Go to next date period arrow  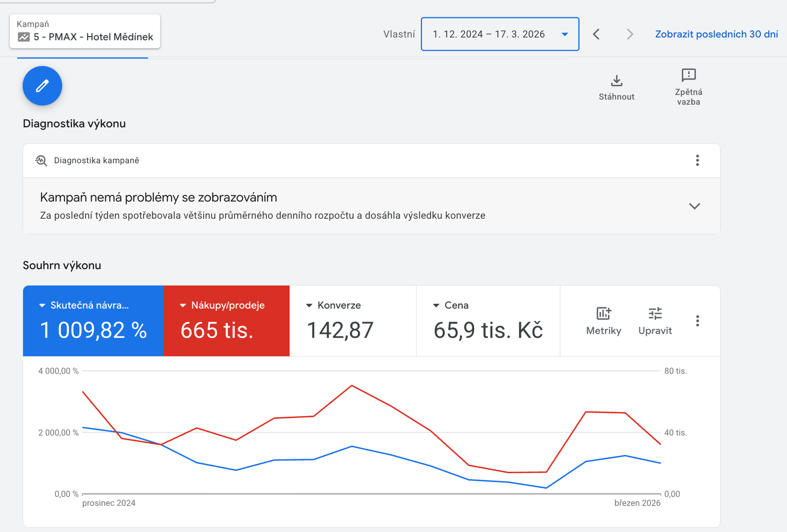[x=630, y=34]
